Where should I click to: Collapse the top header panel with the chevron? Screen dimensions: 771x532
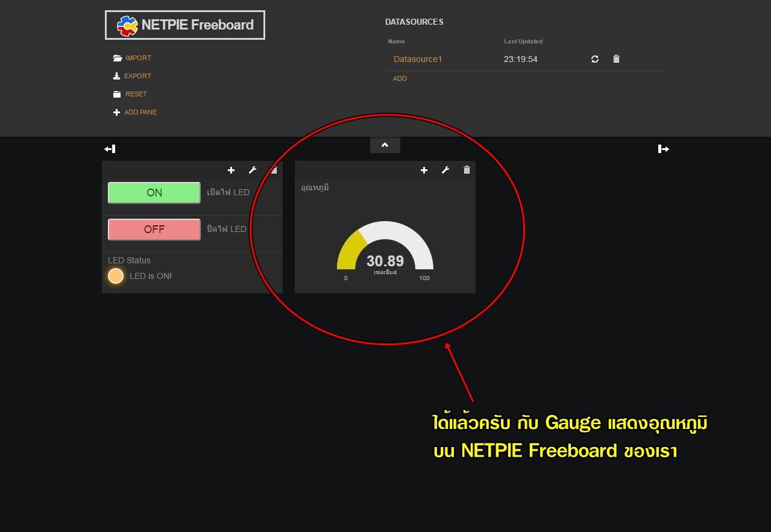[x=385, y=145]
